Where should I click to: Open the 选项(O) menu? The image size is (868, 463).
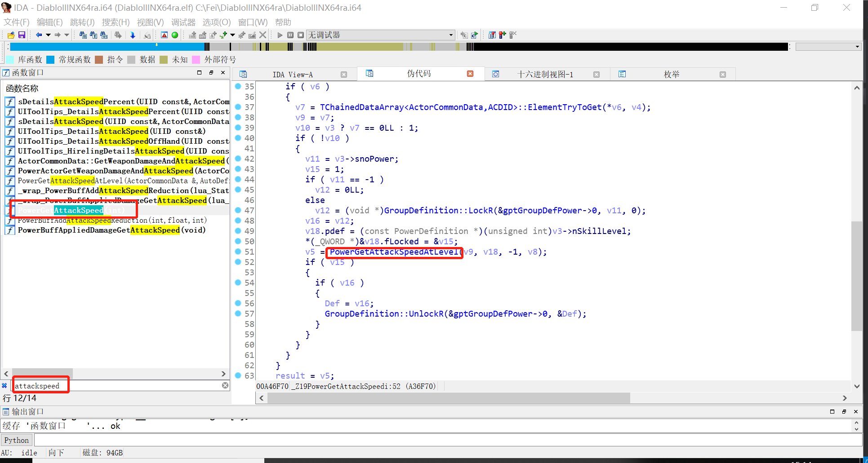pyautogui.click(x=216, y=22)
